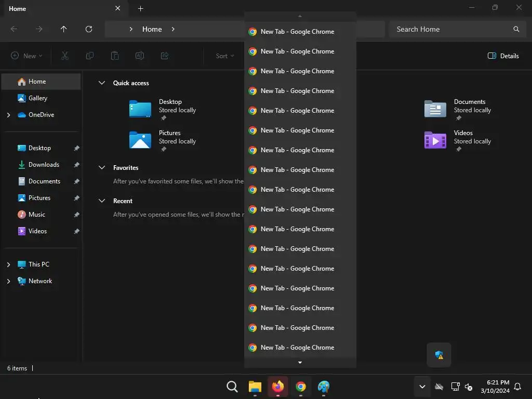Add a new File Explorer tab

[140, 8]
